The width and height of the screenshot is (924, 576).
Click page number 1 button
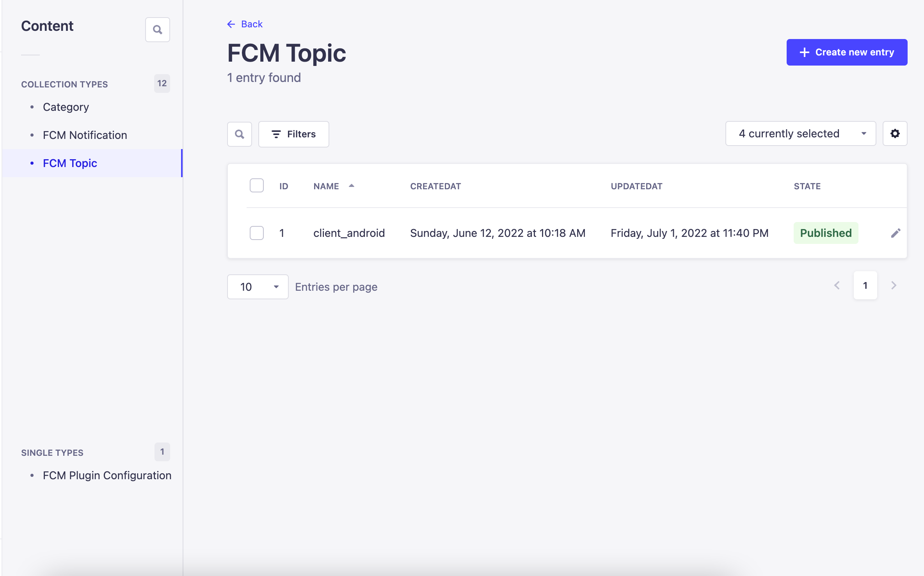coord(865,285)
